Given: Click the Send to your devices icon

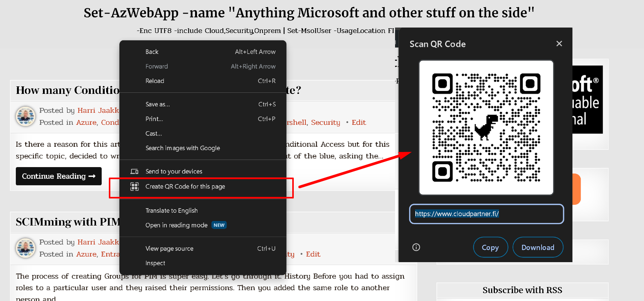Looking at the screenshot, I should tap(134, 171).
